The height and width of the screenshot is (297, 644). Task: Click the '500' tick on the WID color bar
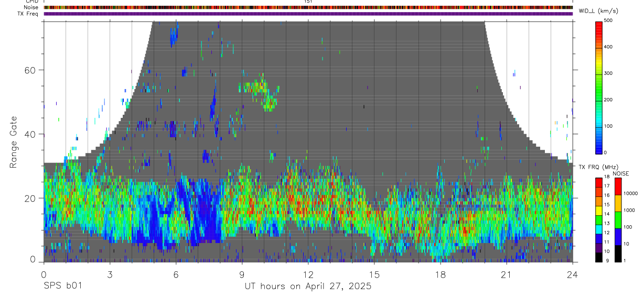609,20
